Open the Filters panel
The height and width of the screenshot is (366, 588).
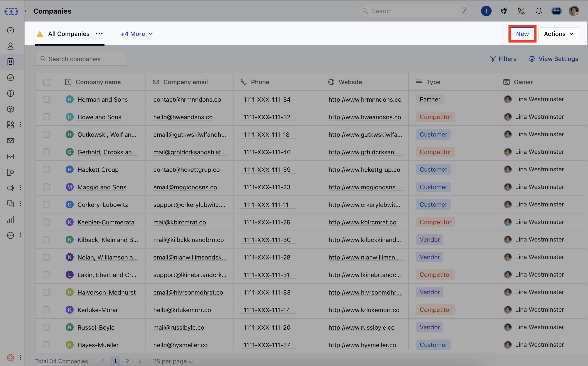[503, 59]
